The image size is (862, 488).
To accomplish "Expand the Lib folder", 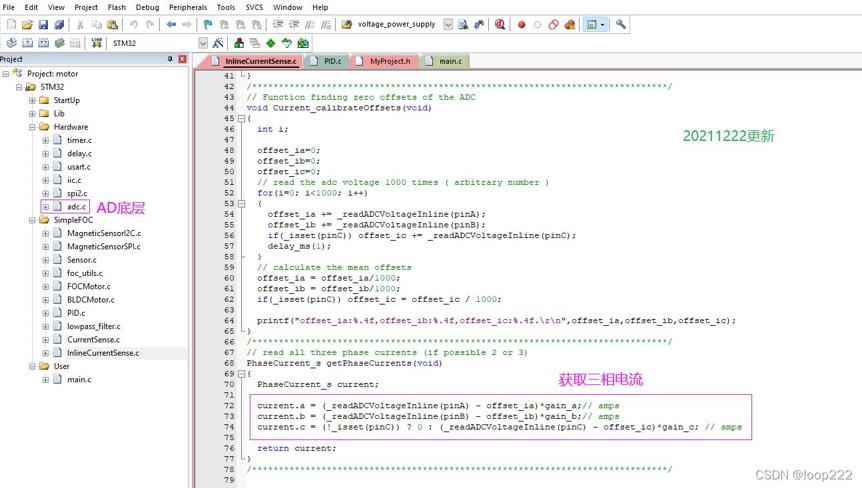I will click(32, 114).
